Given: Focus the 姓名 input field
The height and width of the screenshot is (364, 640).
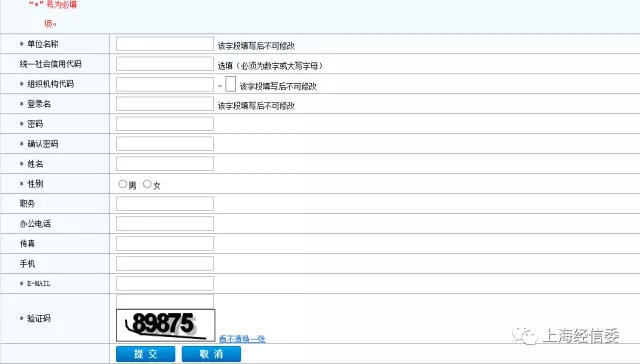Looking at the screenshot, I should point(165,164).
